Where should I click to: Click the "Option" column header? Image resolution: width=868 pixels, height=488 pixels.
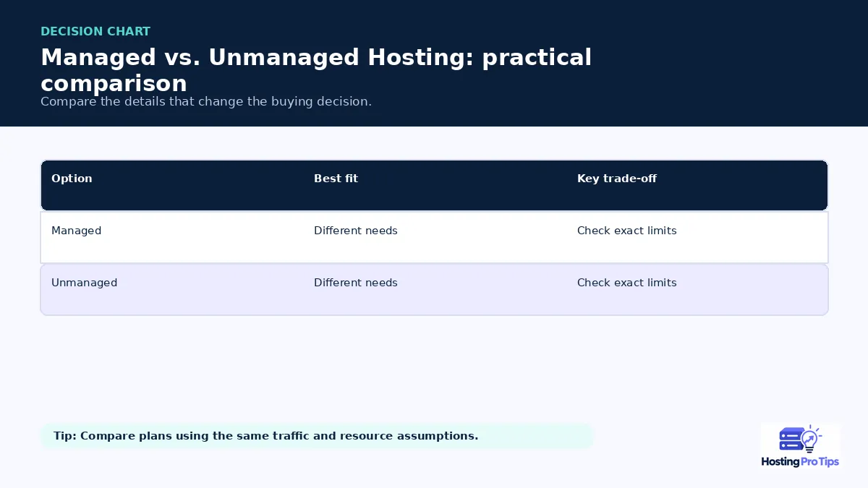pos(72,179)
